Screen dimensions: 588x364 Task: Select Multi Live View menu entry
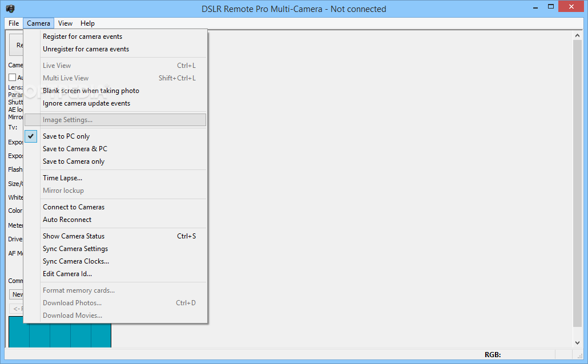(115, 78)
